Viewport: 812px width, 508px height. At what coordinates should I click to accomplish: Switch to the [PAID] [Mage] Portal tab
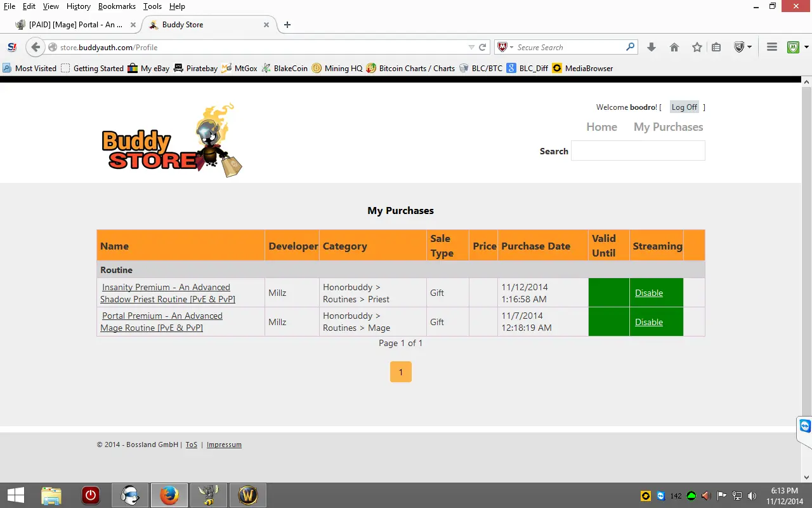tap(75, 25)
